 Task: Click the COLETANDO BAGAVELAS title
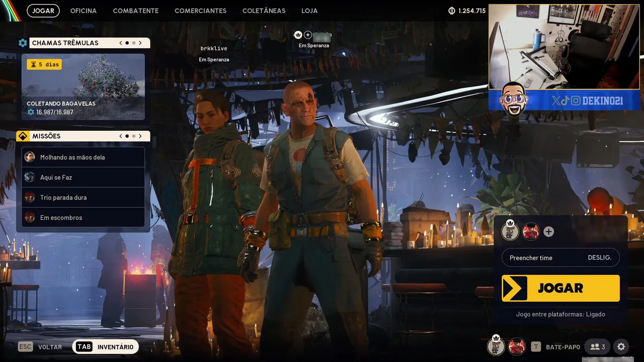pyautogui.click(x=61, y=104)
